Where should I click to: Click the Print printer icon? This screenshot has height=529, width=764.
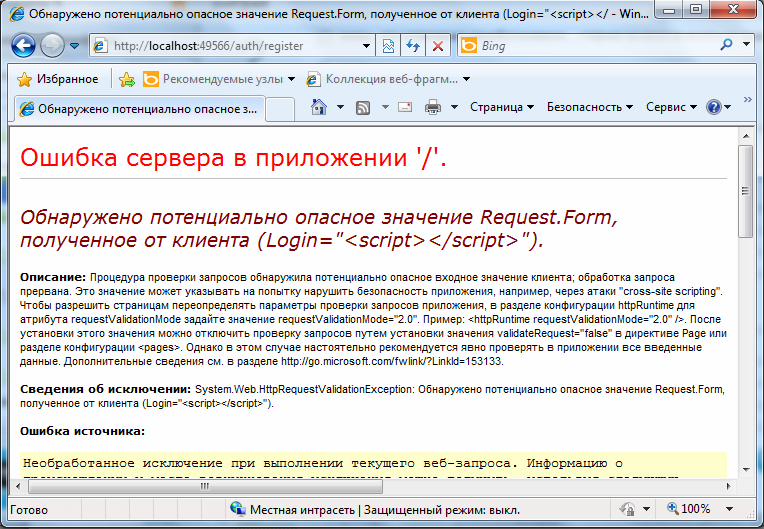(x=433, y=107)
